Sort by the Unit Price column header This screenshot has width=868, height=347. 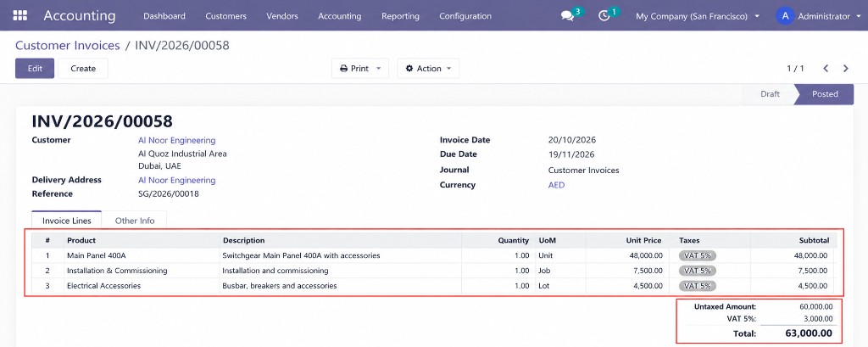click(x=644, y=240)
